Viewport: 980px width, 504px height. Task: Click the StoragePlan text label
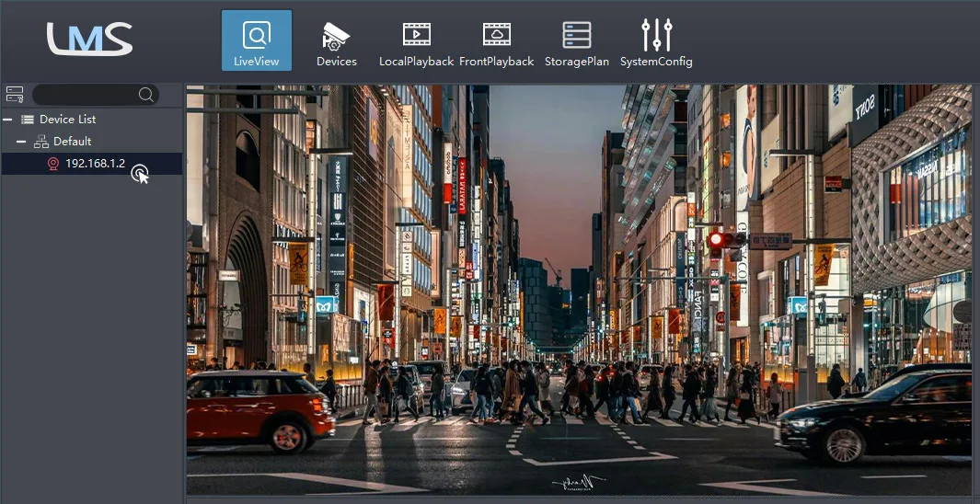[576, 62]
